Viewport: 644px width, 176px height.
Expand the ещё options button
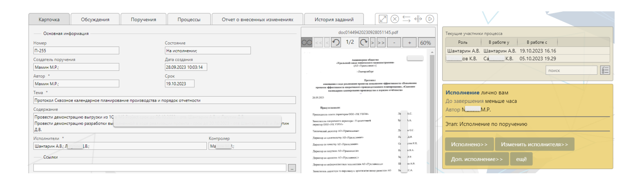[x=521, y=159]
